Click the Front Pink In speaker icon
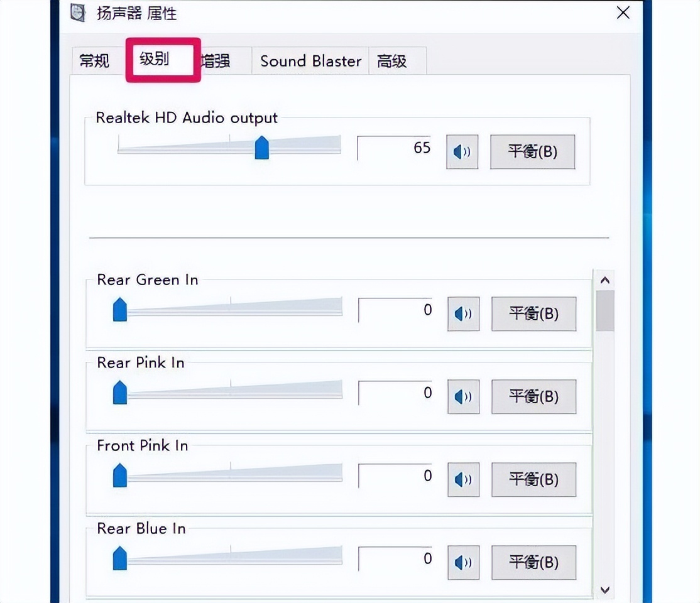This screenshot has width=700, height=603. point(463,479)
